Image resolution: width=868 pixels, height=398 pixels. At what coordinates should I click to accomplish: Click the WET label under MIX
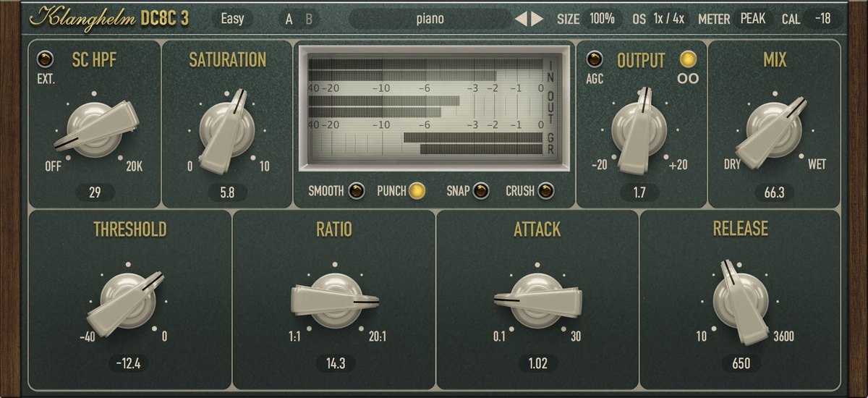pos(817,165)
